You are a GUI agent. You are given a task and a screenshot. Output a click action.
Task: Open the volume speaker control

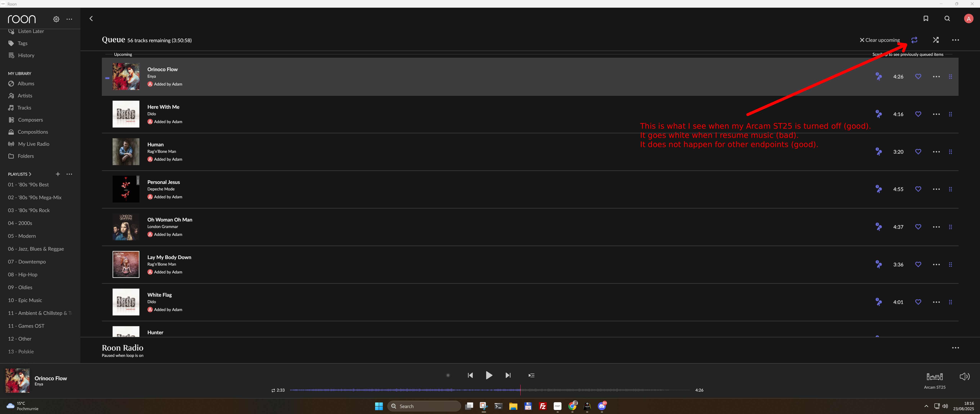(x=964, y=377)
